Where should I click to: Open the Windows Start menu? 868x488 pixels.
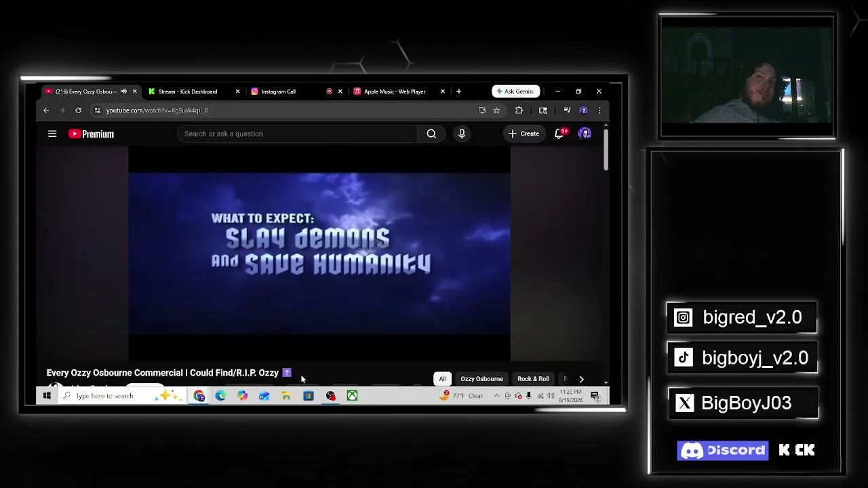[47, 396]
